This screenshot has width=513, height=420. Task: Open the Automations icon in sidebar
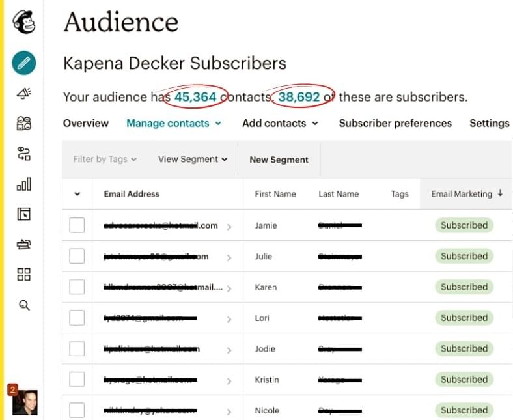[24, 154]
